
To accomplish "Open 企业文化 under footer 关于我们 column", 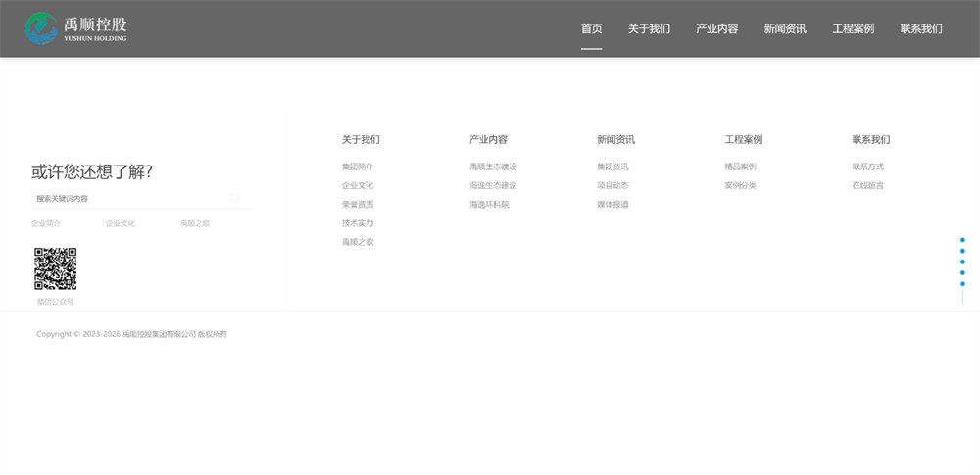I will tap(358, 186).
